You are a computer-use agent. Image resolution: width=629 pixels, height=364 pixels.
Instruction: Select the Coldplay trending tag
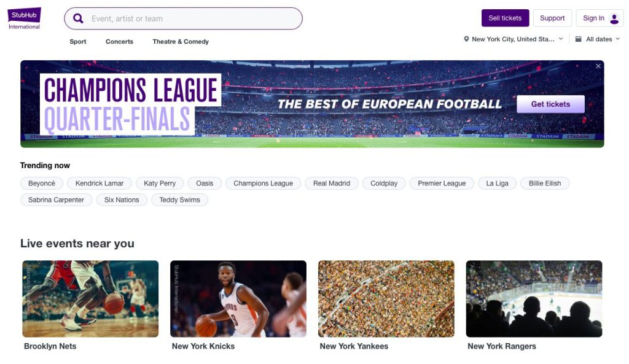click(384, 183)
